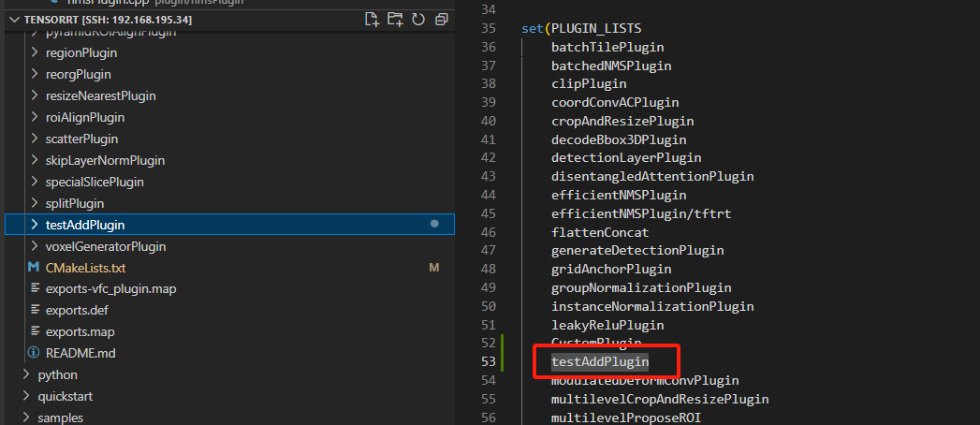Click the info icon beside README.md
Image resolution: width=980 pixels, height=425 pixels.
(x=34, y=353)
